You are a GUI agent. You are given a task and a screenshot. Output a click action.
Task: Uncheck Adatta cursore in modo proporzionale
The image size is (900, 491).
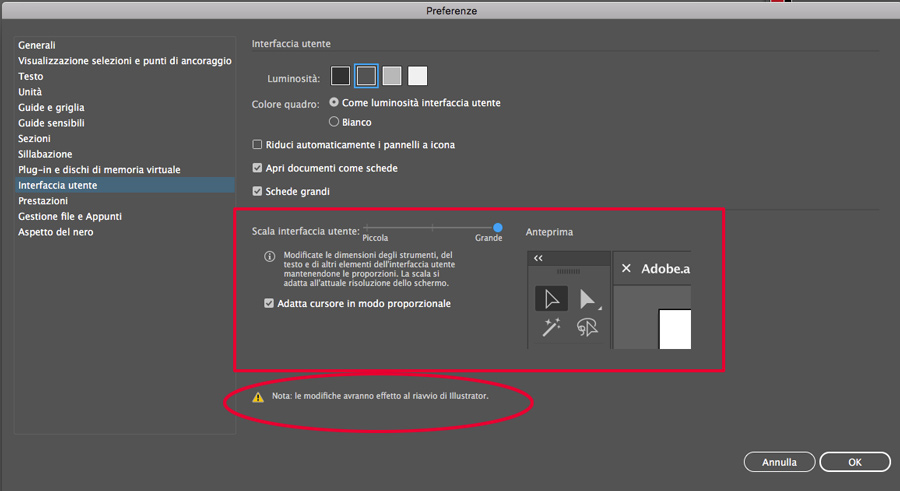pos(269,303)
